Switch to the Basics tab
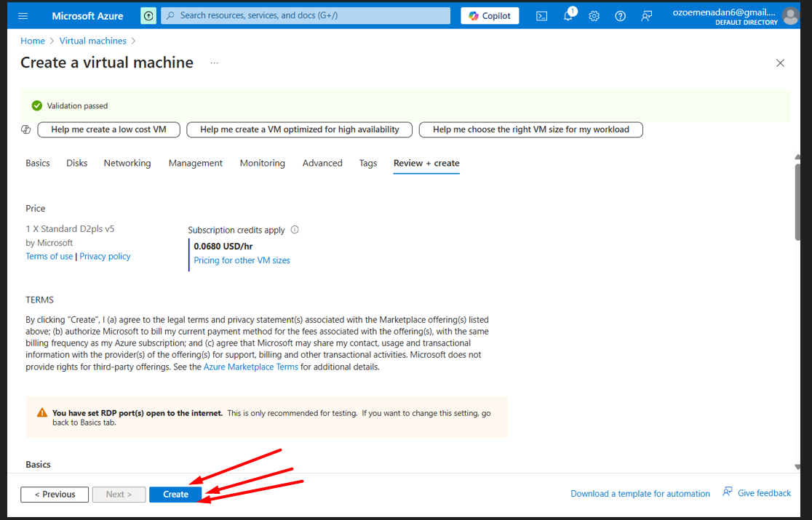The width and height of the screenshot is (812, 520). coord(38,163)
